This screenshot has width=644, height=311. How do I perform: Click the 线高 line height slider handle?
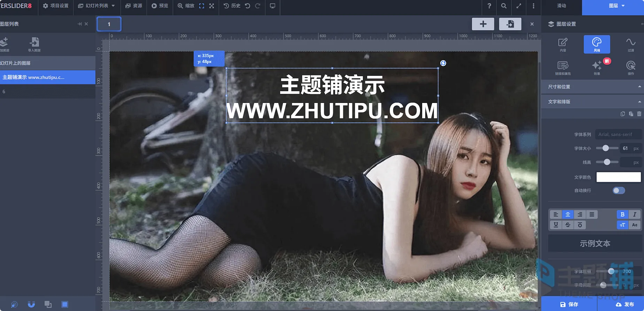coord(607,162)
